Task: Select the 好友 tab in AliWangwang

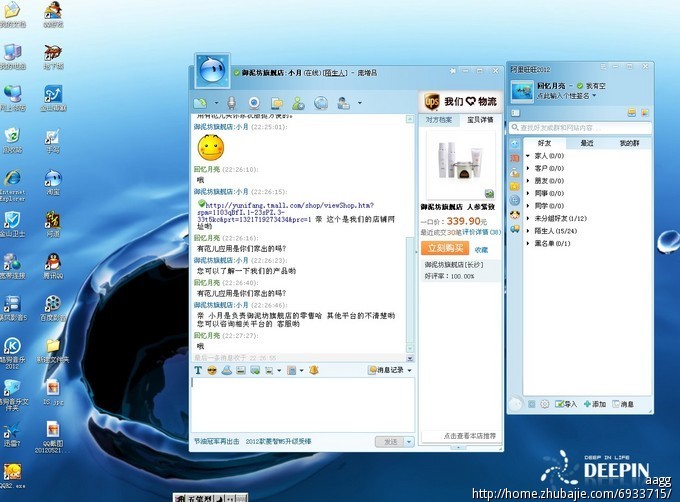Action: tap(544, 143)
